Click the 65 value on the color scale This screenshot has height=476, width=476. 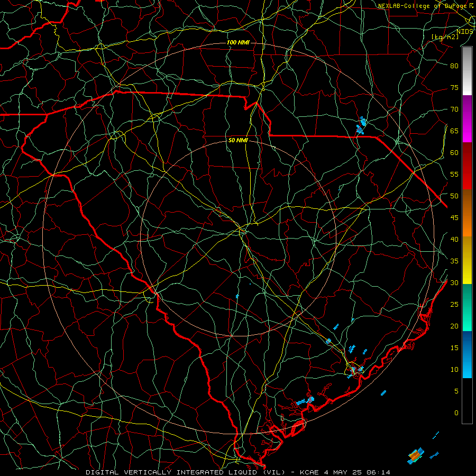(454, 131)
